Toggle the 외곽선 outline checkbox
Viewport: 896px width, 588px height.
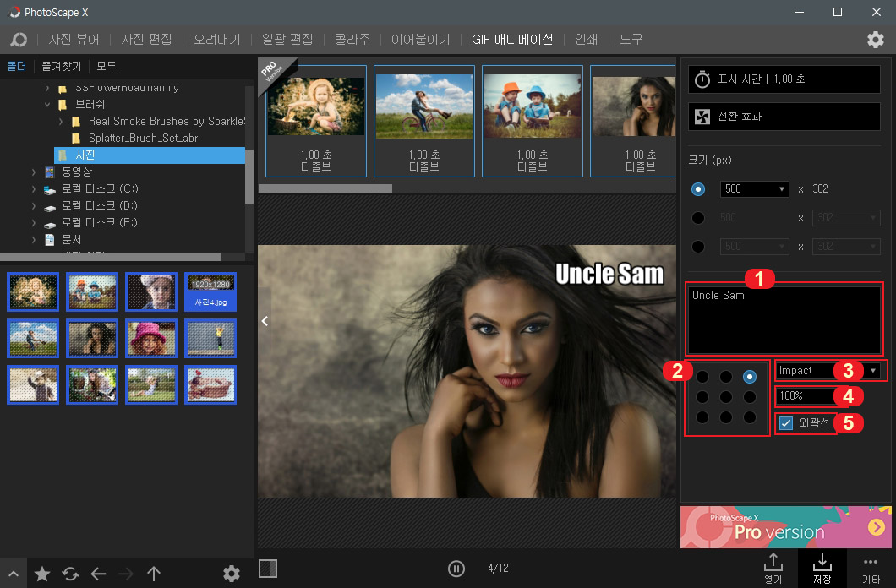coord(786,423)
